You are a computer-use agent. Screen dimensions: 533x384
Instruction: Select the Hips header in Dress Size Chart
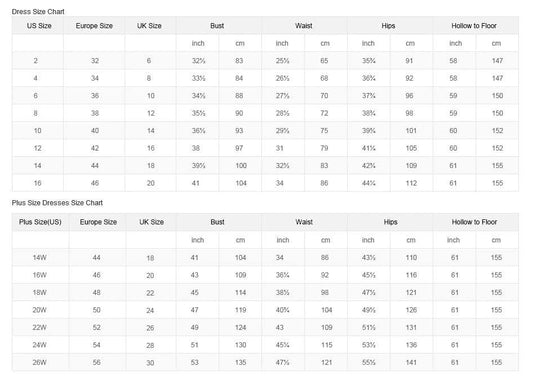(388, 26)
